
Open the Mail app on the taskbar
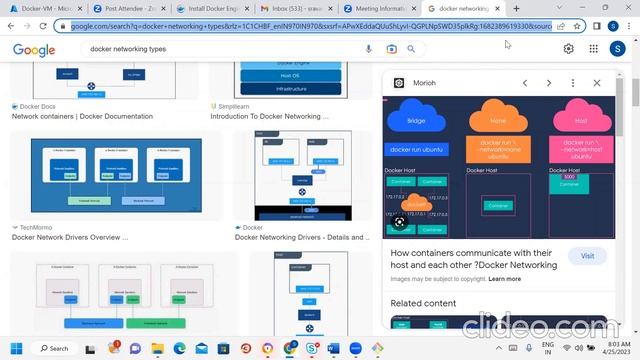202,349
